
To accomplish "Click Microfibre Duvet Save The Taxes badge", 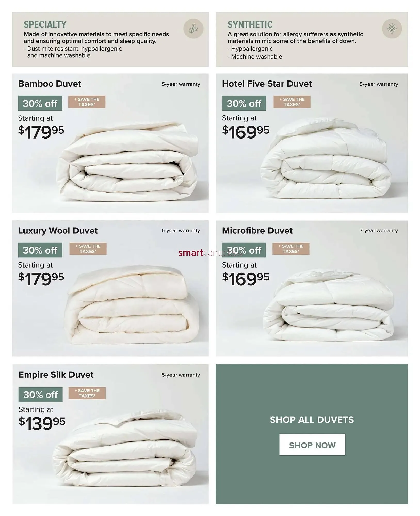I will 291,249.
